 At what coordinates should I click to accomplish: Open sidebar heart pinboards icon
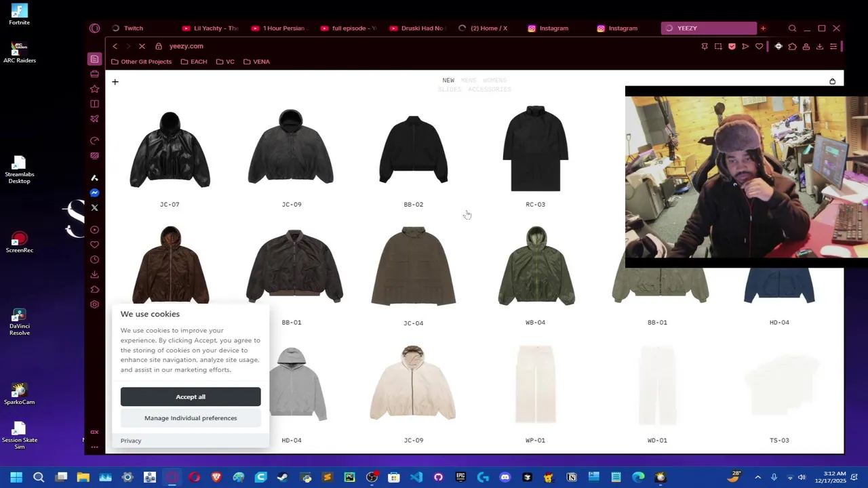[94, 245]
